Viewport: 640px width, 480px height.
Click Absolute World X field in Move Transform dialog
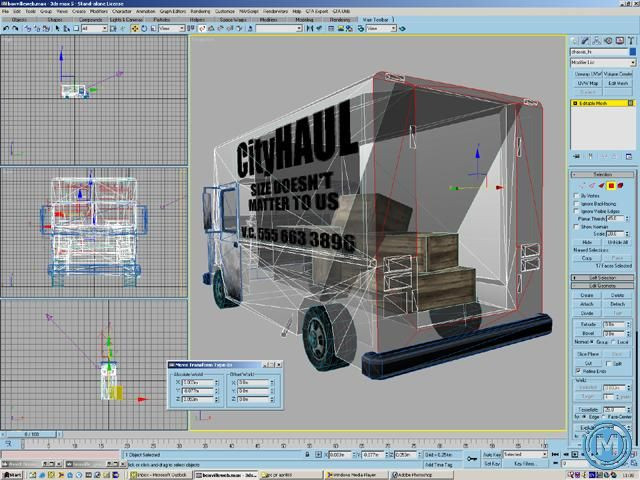(198, 383)
